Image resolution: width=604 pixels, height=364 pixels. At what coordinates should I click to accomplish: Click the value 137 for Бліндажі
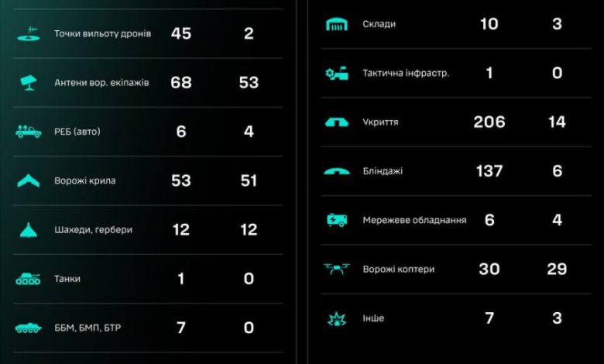[489, 171]
